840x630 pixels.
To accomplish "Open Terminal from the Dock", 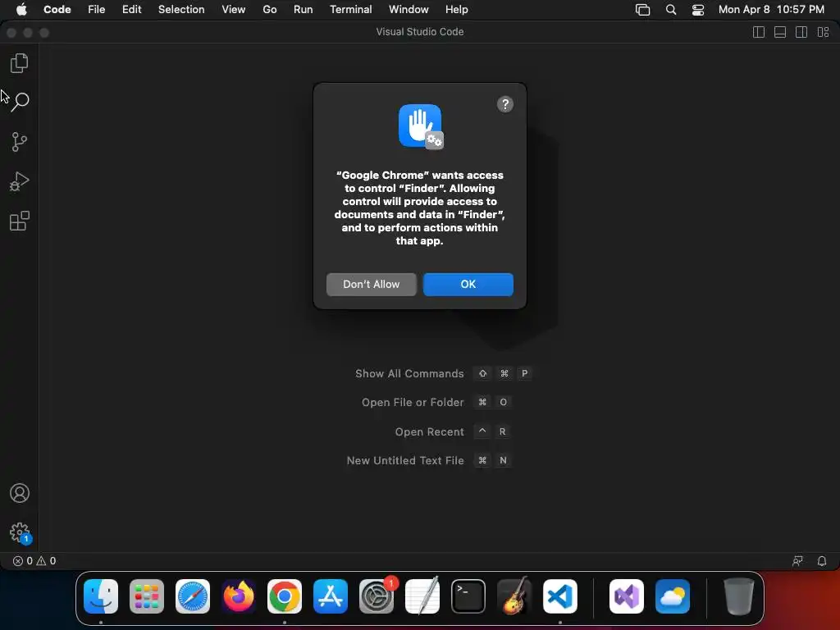I will 468,596.
